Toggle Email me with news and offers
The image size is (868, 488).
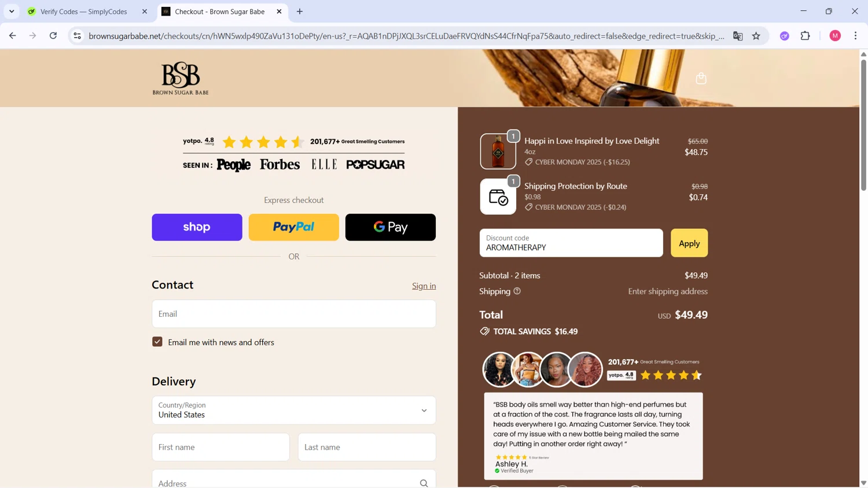click(157, 342)
